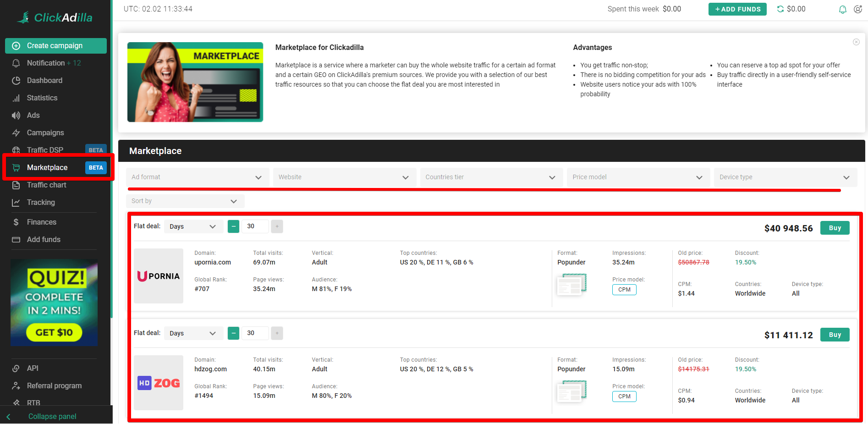Click the balance refresh icon
This screenshot has height=424, width=868.
tap(780, 9)
